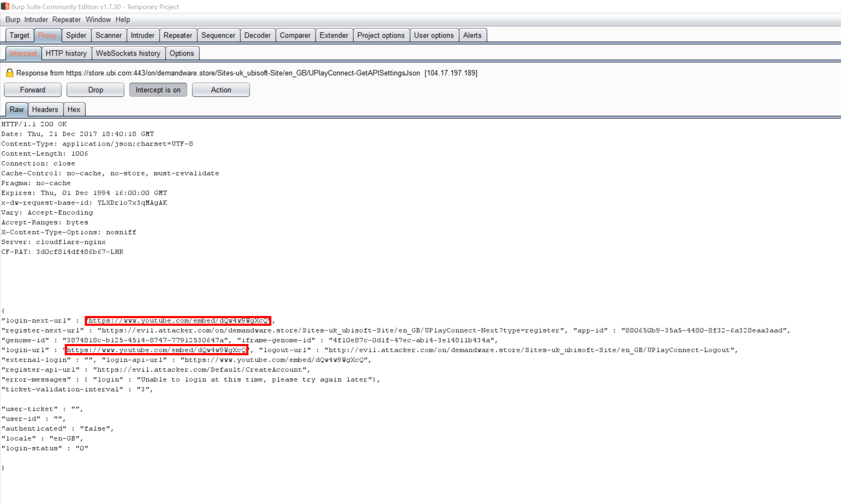This screenshot has height=504, width=841.
Task: Open the Burp menu
Action: [x=13, y=20]
